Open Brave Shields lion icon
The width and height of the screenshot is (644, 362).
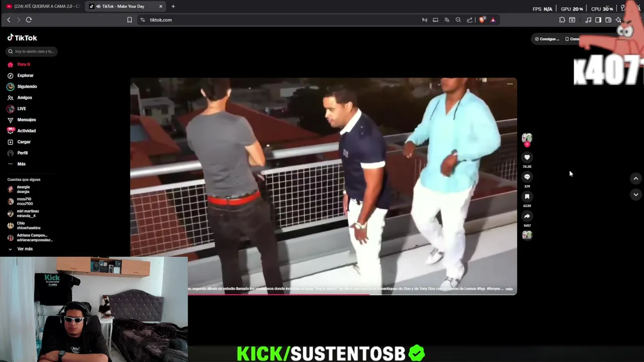(x=482, y=20)
